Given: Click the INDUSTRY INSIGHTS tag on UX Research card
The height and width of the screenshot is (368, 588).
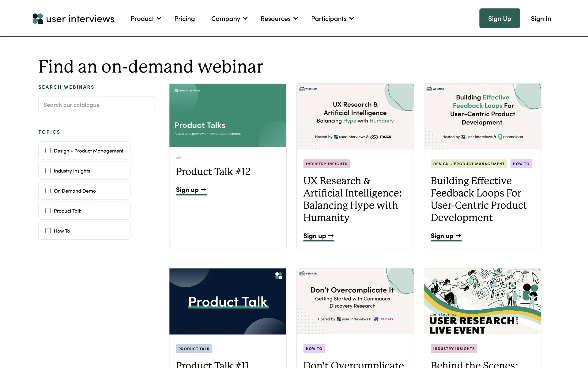Looking at the screenshot, I should coord(326,164).
